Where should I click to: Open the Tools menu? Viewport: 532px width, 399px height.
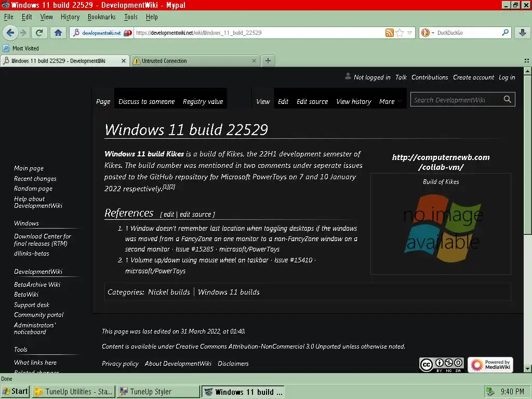(x=130, y=17)
